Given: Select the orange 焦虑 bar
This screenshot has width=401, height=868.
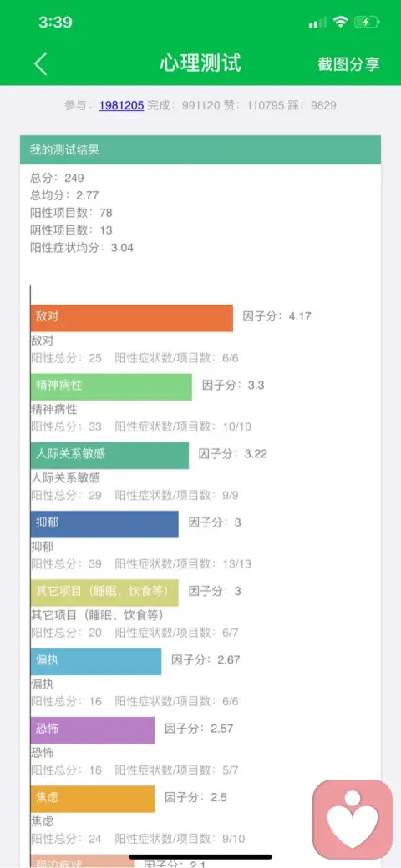Looking at the screenshot, I should tap(93, 798).
